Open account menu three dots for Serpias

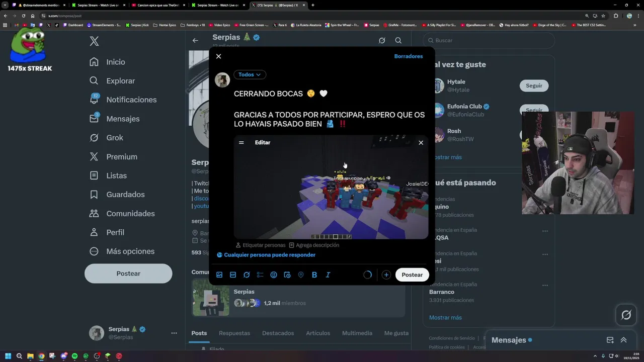pyautogui.click(x=174, y=333)
